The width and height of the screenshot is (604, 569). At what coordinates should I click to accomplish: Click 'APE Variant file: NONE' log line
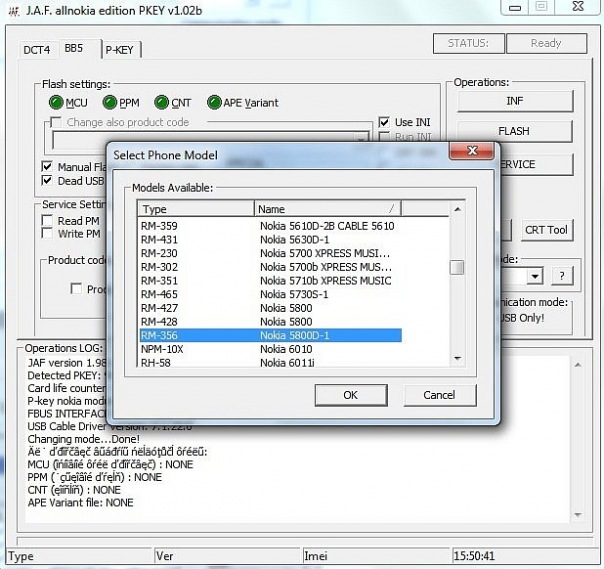click(81, 502)
